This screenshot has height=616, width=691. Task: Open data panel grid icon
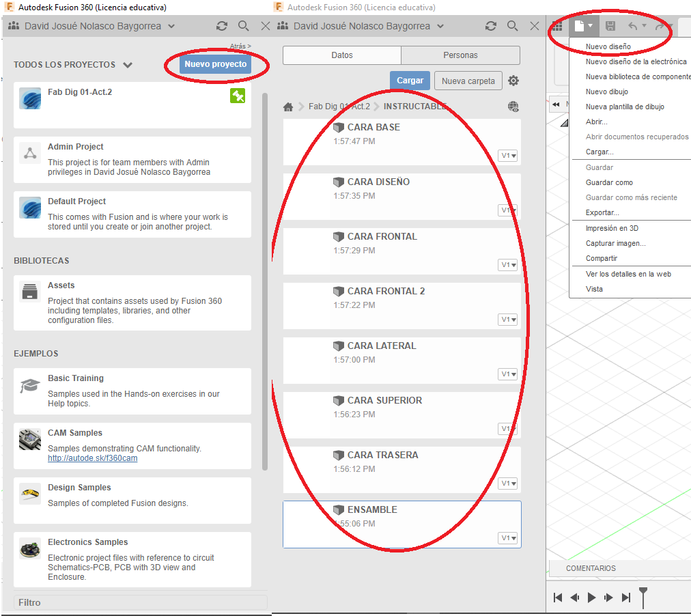[x=557, y=27]
